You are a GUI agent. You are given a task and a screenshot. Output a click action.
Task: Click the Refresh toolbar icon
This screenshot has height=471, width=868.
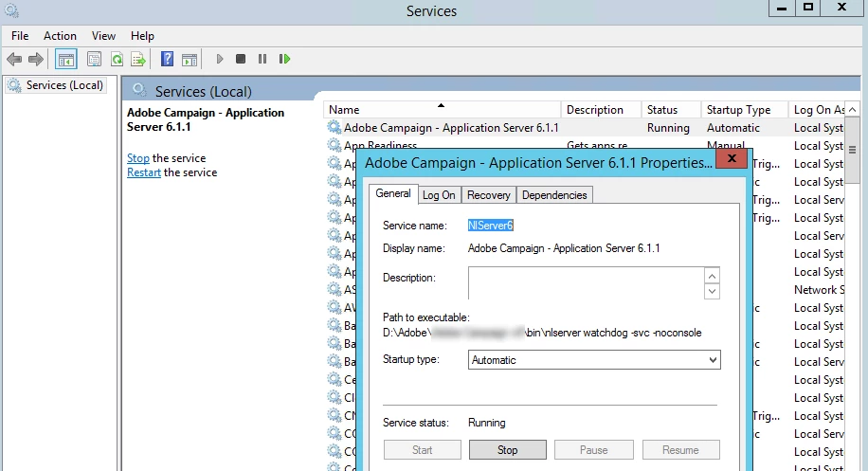pos(117,59)
